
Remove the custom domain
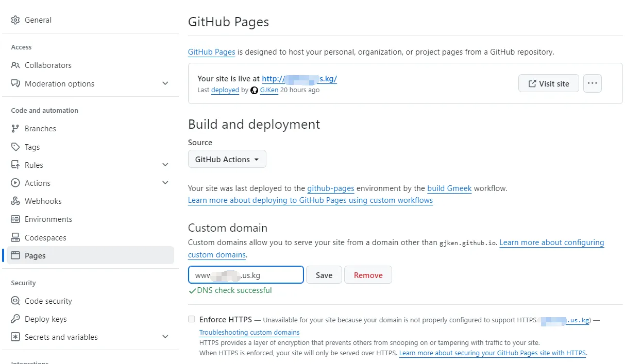coord(368,275)
